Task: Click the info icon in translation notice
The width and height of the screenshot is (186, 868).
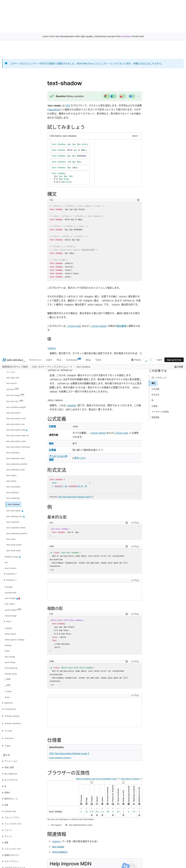Action: point(6,63)
